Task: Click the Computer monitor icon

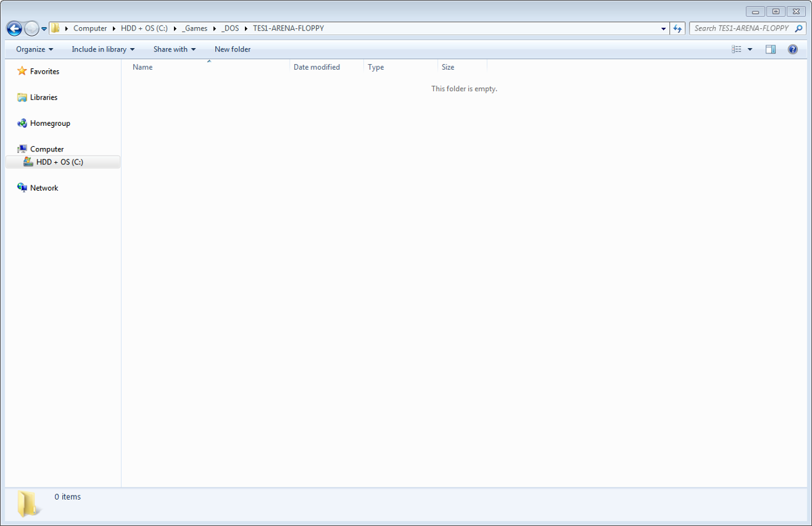Action: (x=22, y=149)
